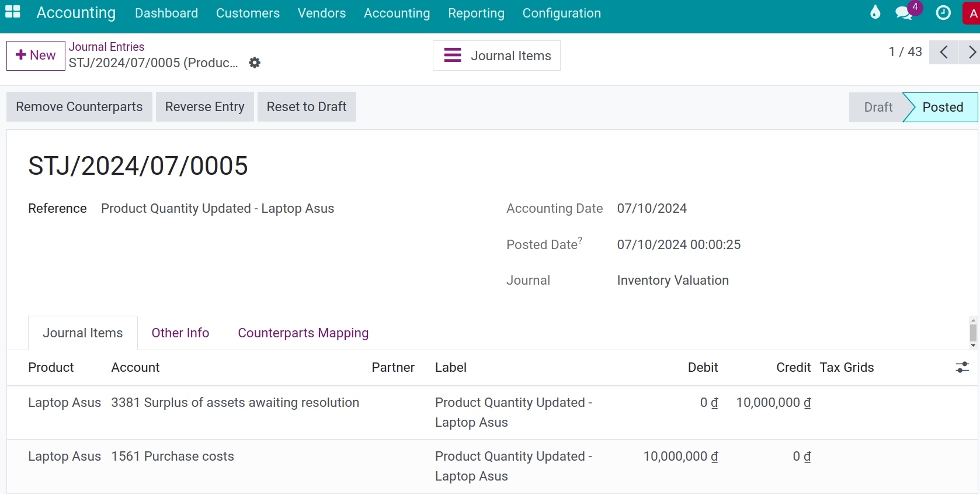Click account 3381 Surplus of assets awaiting resolution
The height and width of the screenshot is (494, 980).
click(235, 403)
